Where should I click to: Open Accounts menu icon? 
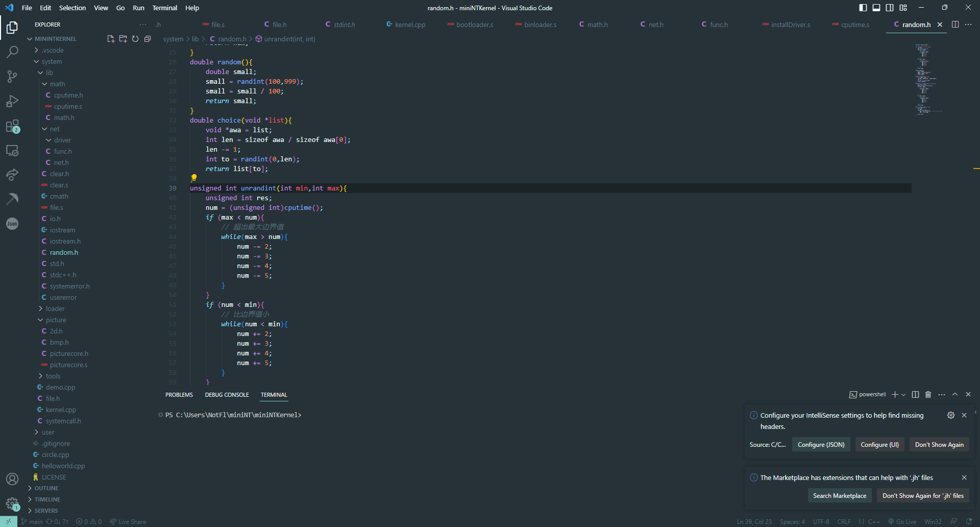tap(12, 479)
